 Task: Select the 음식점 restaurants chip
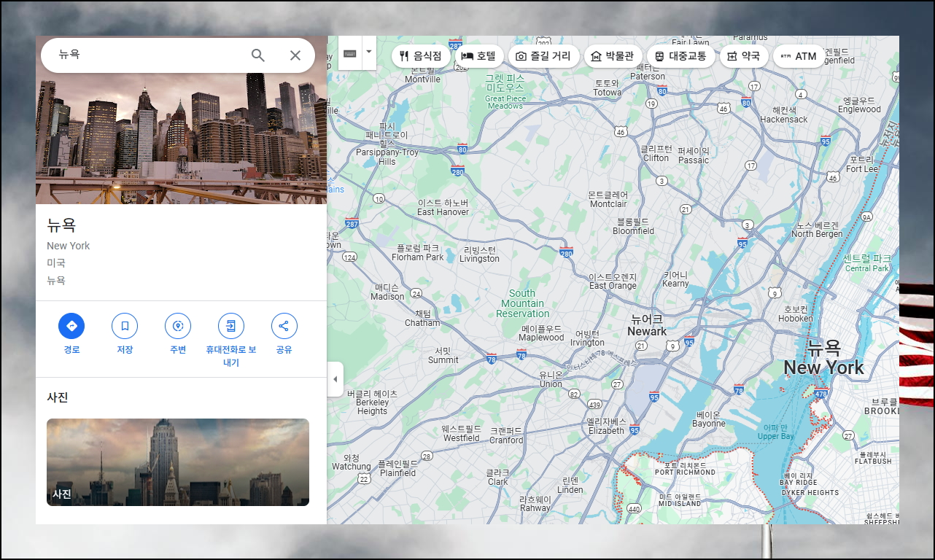[x=421, y=56]
